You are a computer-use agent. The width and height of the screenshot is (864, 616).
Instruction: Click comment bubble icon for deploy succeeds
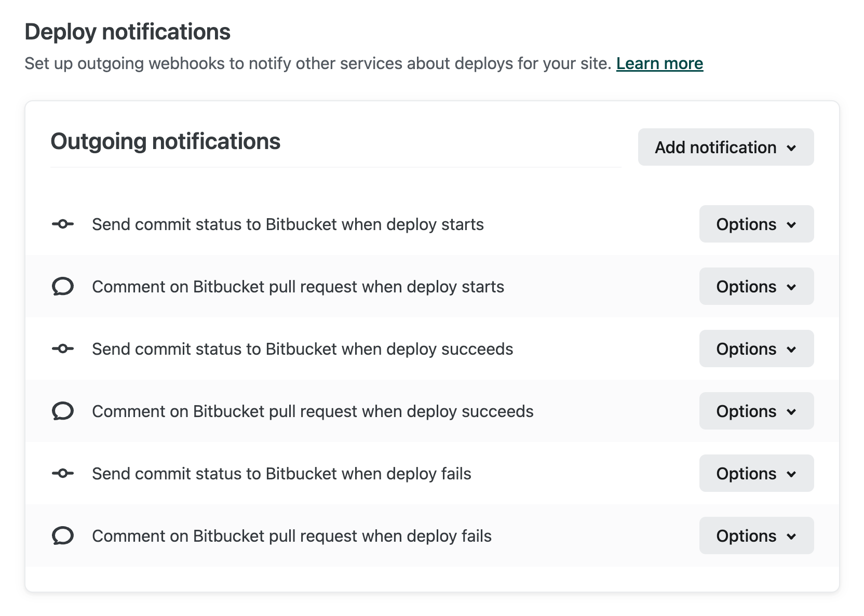63,411
